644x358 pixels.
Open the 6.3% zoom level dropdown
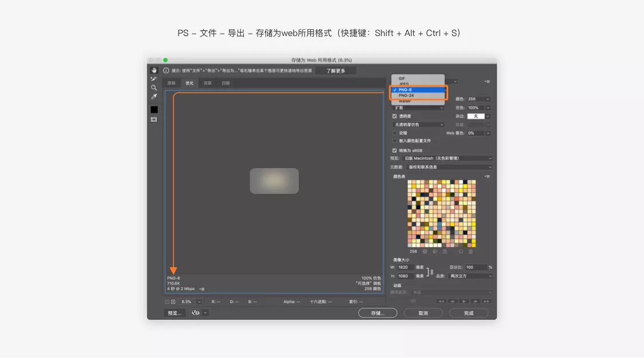pos(199,302)
